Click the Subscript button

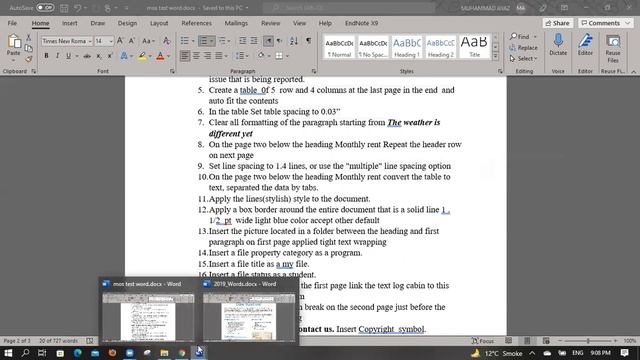99,56
